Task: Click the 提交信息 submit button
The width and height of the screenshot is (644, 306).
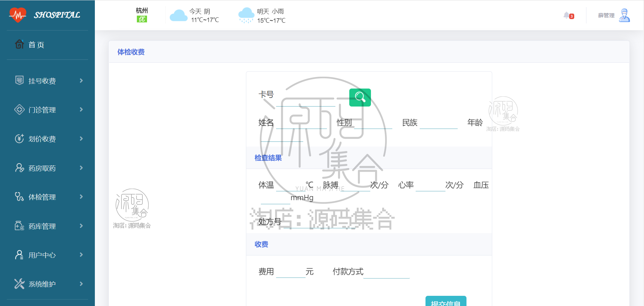Action: point(446,301)
